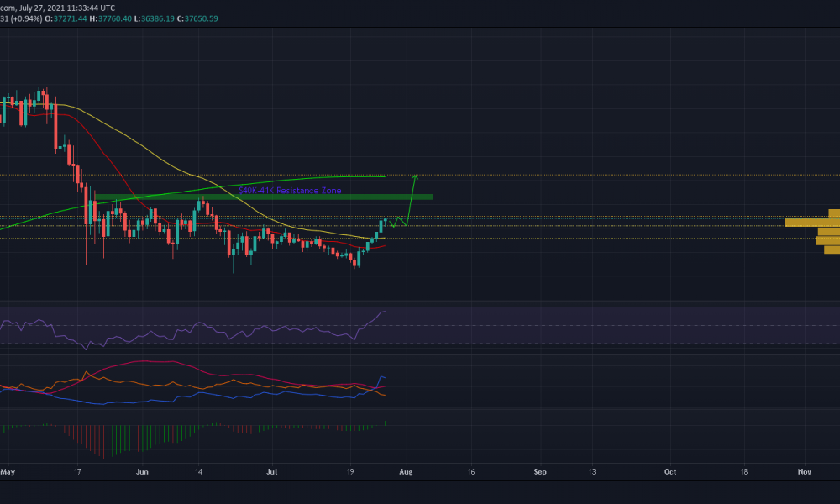The image size is (840, 504).
Task: Click the Aug label on time axis
Action: pyautogui.click(x=406, y=472)
